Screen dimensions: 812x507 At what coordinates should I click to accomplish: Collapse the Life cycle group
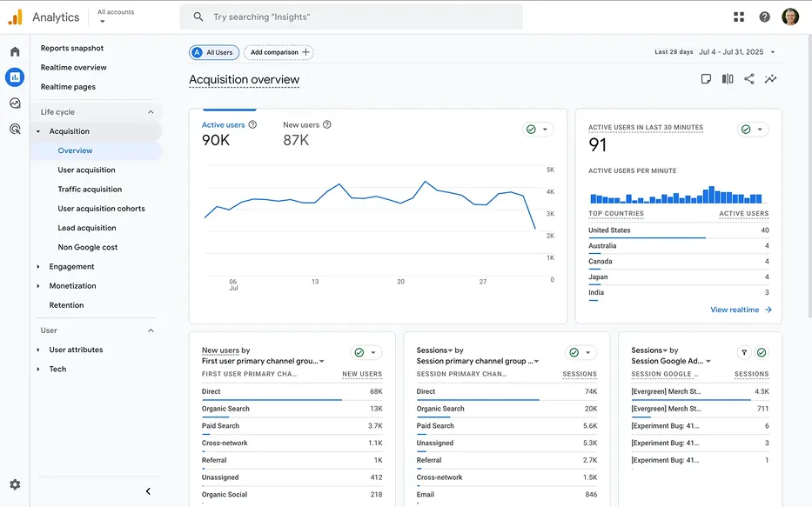[151, 112]
